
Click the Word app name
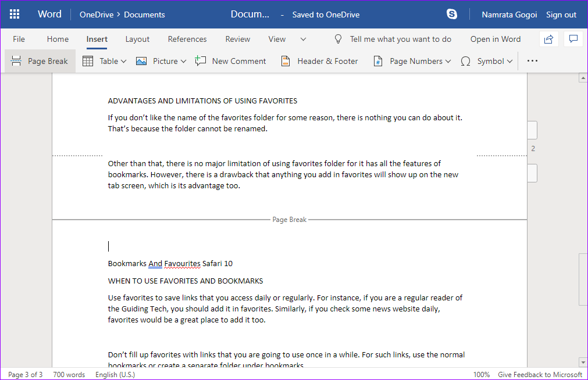click(x=49, y=15)
